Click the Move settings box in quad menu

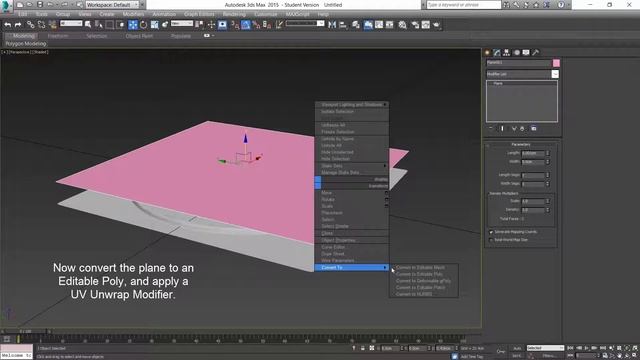click(x=386, y=193)
